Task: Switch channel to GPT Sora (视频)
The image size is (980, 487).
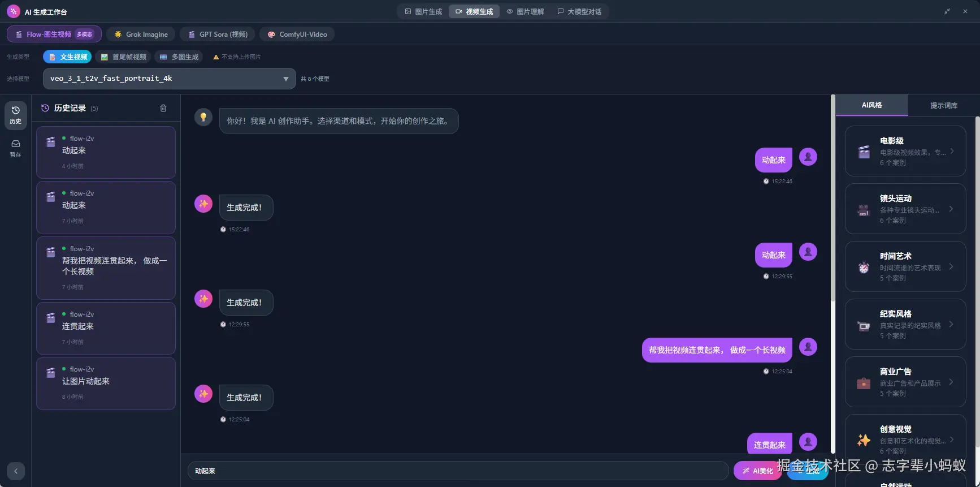Action: [x=218, y=34]
